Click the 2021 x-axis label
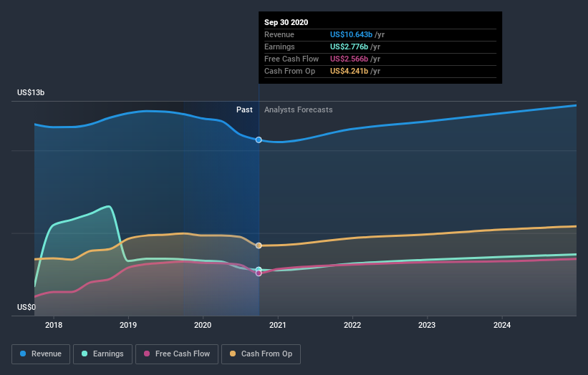Image resolution: width=588 pixels, height=375 pixels. pyautogui.click(x=277, y=325)
